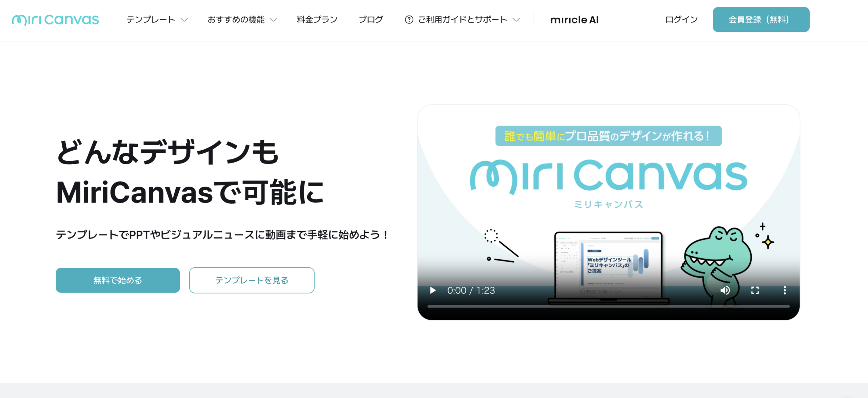Viewport: 868px width, 398px height.
Task: Click 会員登録（無料） button
Action: coord(761,20)
